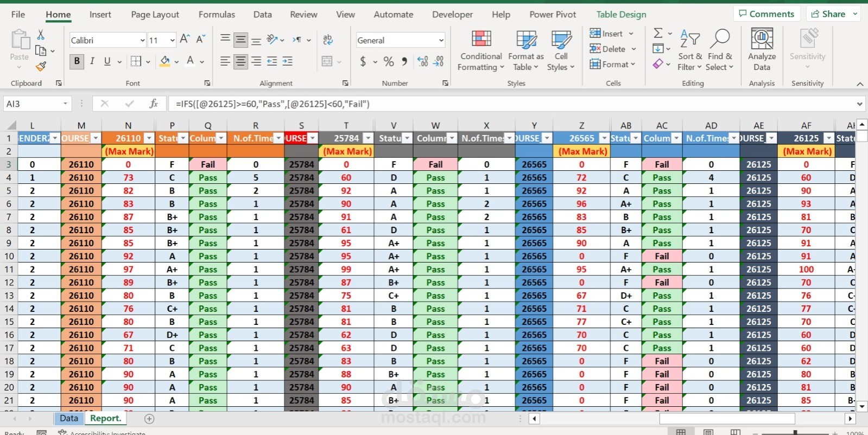The width and height of the screenshot is (868, 435).
Task: Toggle Align Right alignment
Action: tap(256, 61)
